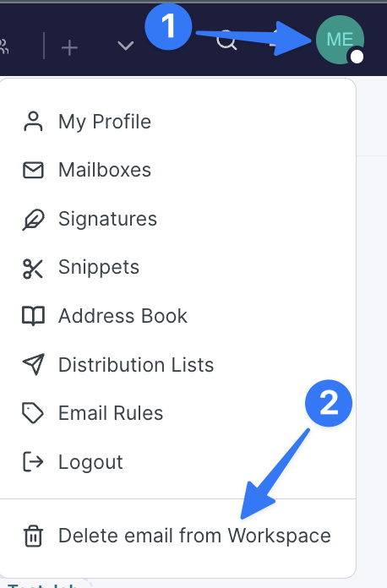This screenshot has width=387, height=588.
Task: Click the open book Address Book icon
Action: (33, 316)
